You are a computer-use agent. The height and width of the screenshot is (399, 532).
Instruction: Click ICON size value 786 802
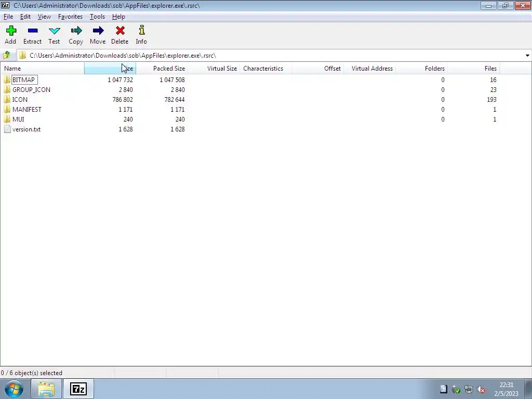123,99
